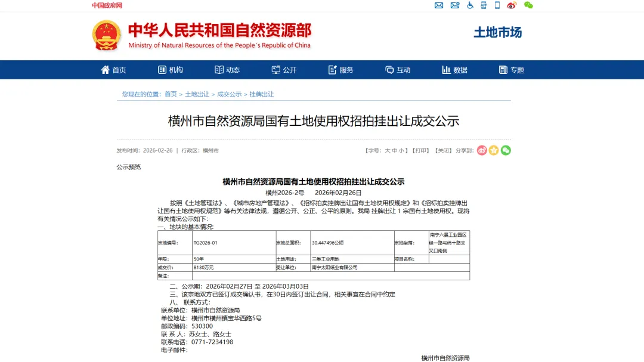Click the 土地市场 heading link
Image resolution: width=644 pixels, height=362 pixels.
coord(497,32)
